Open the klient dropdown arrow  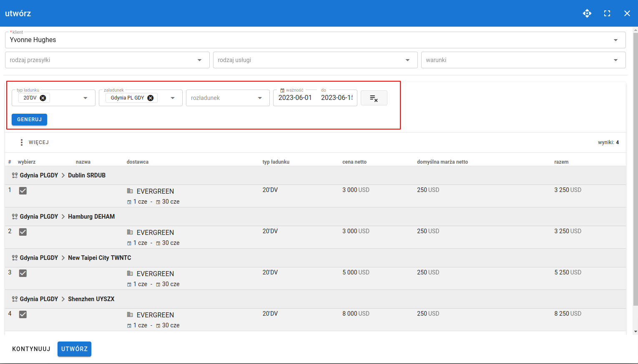(x=615, y=40)
